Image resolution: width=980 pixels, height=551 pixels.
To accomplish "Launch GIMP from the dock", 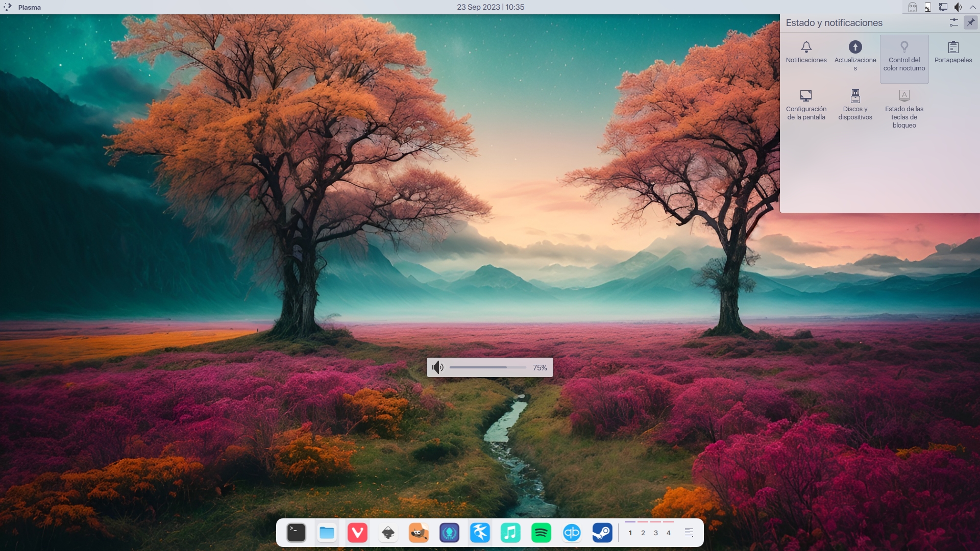I will point(419,533).
